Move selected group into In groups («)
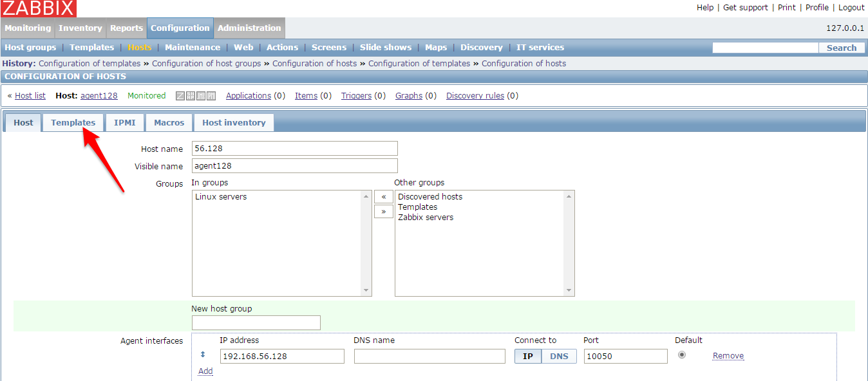The image size is (868, 381). click(383, 197)
